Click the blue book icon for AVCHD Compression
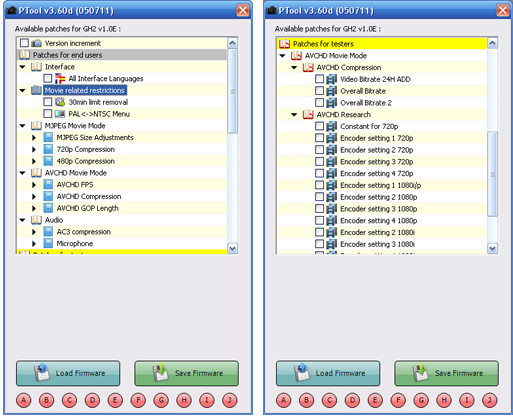The height and width of the screenshot is (418, 513). pyautogui.click(x=48, y=196)
